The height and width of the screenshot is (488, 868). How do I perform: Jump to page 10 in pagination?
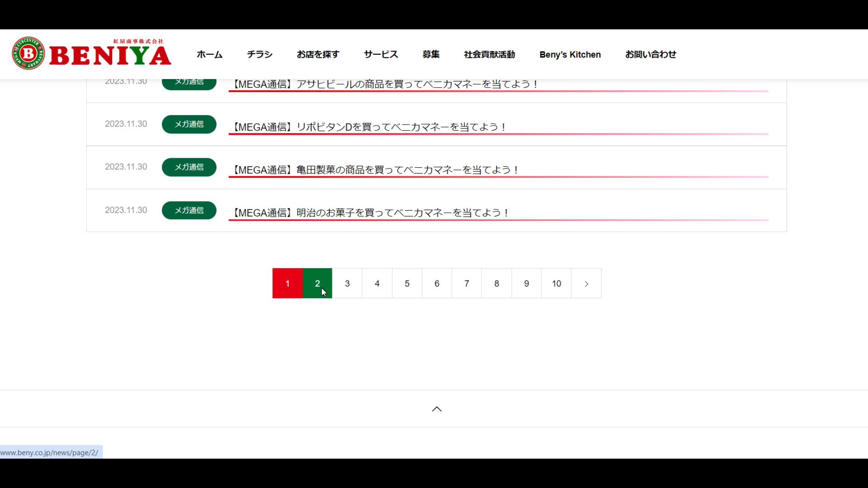pos(556,284)
